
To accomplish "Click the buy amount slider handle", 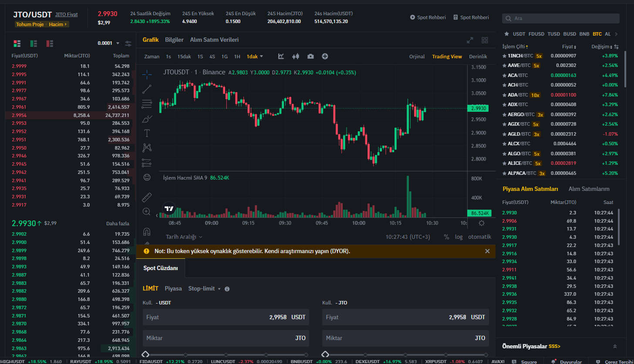I will (145, 355).
